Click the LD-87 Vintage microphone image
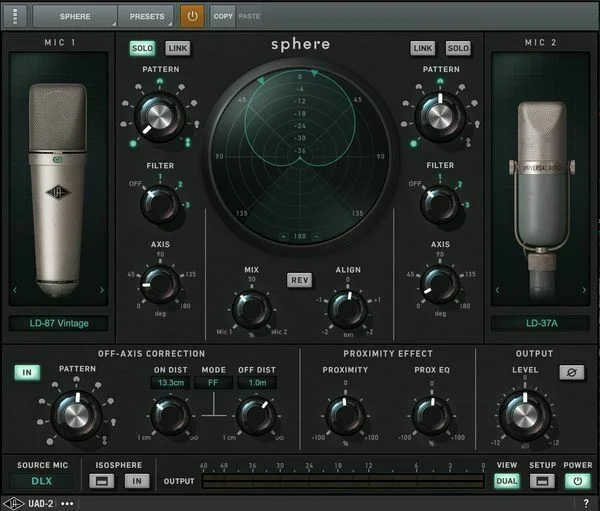600x511 pixels. 59,190
